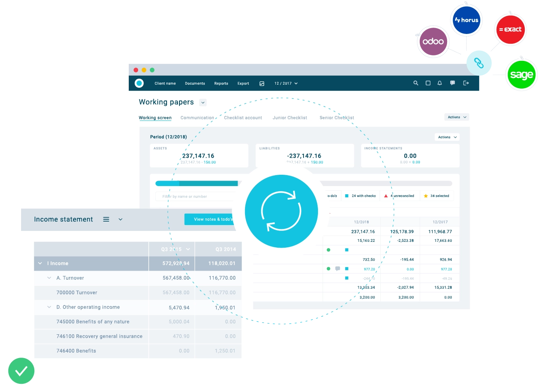The width and height of the screenshot is (538, 392).
Task: Click the chart image icon beside Export
Action: (262, 83)
